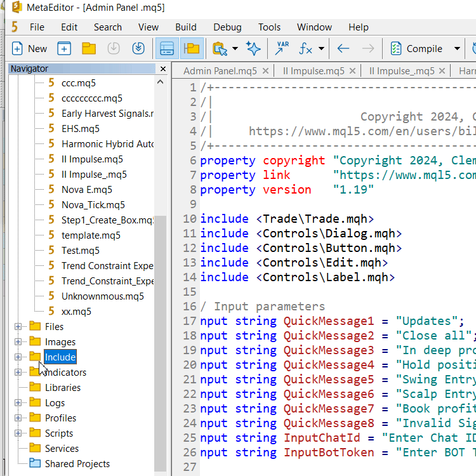476x476 pixels.
Task: Expand the Indicators folder
Action: [x=18, y=372]
